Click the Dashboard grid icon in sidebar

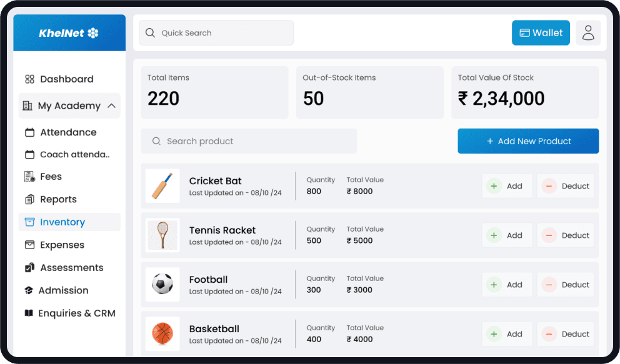(x=29, y=79)
